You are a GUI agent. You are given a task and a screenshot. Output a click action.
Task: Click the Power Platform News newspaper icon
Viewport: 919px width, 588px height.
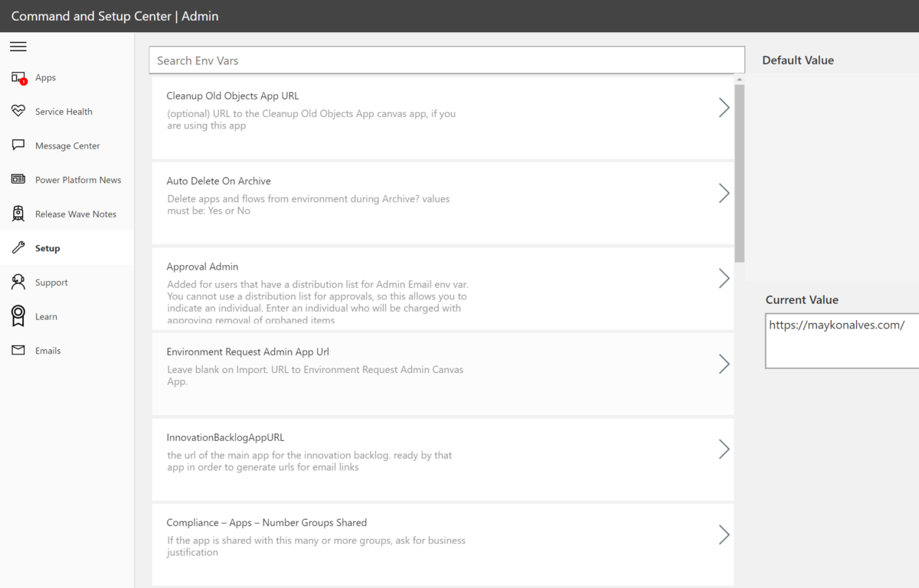click(x=18, y=179)
